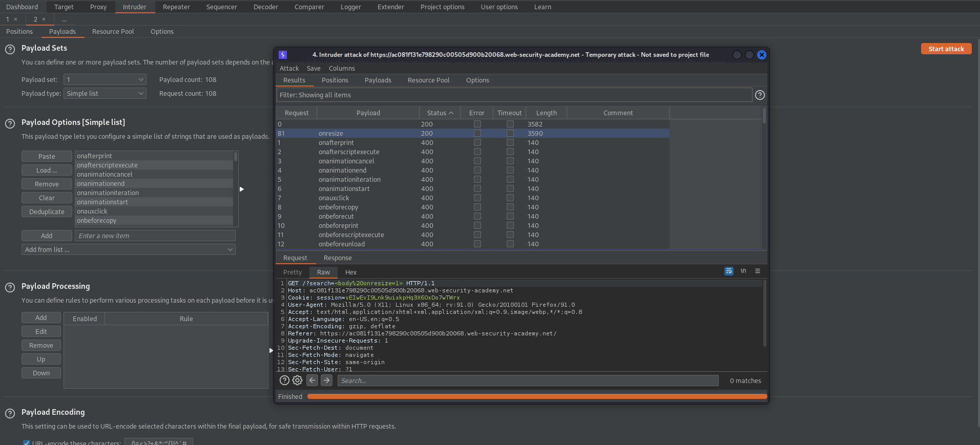The width and height of the screenshot is (980, 445).
Task: Sort results by Length column header
Action: click(546, 113)
